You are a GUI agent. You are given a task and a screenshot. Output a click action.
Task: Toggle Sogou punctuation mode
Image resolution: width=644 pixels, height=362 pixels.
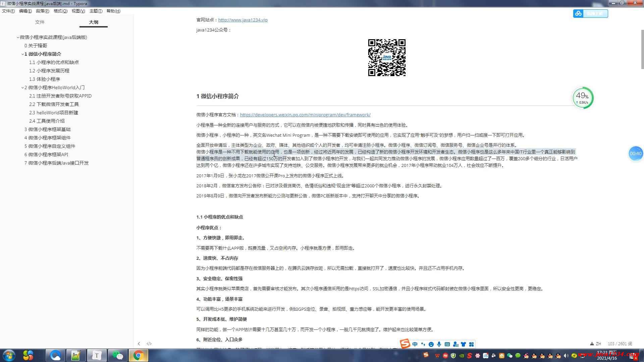tap(423, 344)
